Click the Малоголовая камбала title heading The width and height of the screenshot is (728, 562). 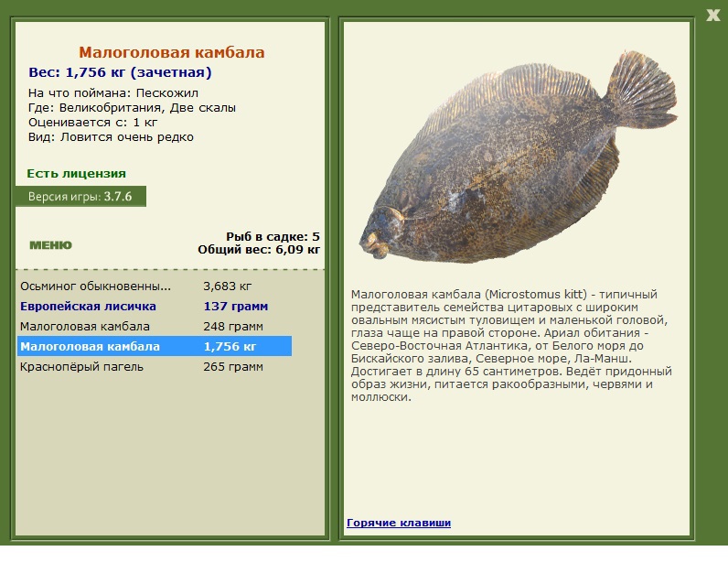coord(171,52)
